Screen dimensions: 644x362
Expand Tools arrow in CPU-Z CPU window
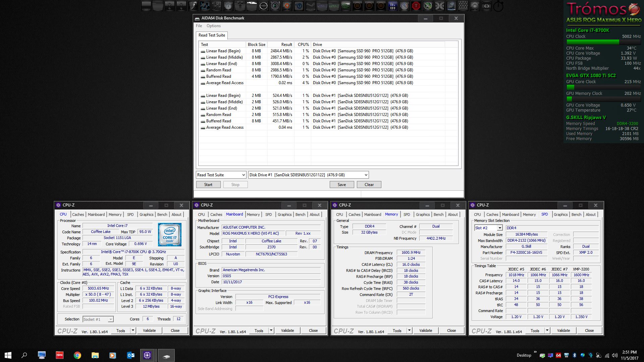pyautogui.click(x=133, y=330)
